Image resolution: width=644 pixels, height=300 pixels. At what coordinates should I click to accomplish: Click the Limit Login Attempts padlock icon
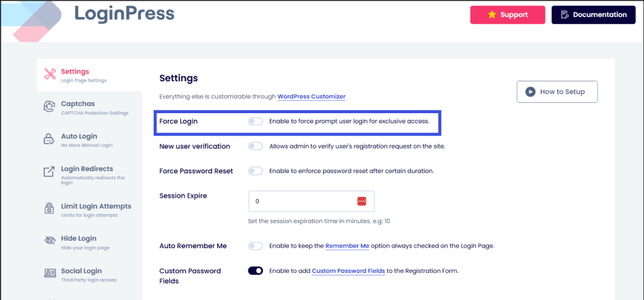(x=49, y=208)
